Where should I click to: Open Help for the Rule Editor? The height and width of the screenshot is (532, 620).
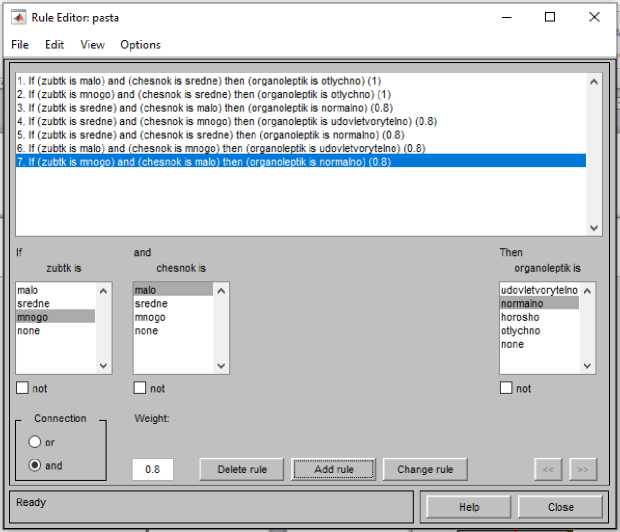tap(469, 507)
